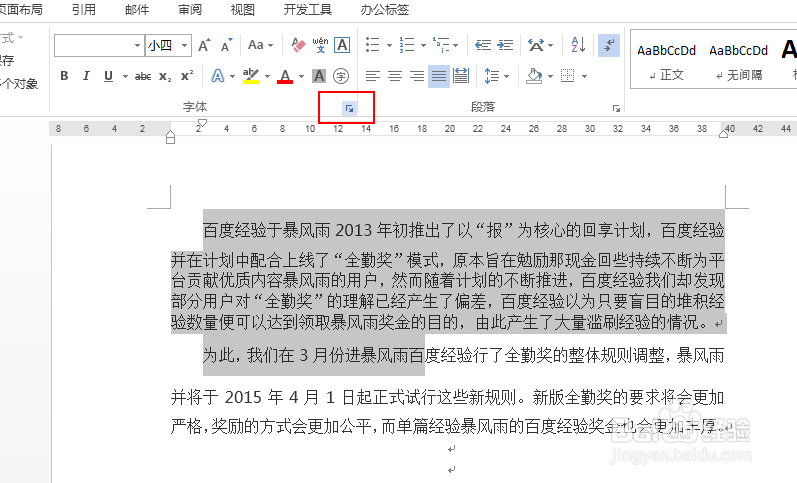
Task: Click first-line indent marker on ruler
Action: coord(202,123)
